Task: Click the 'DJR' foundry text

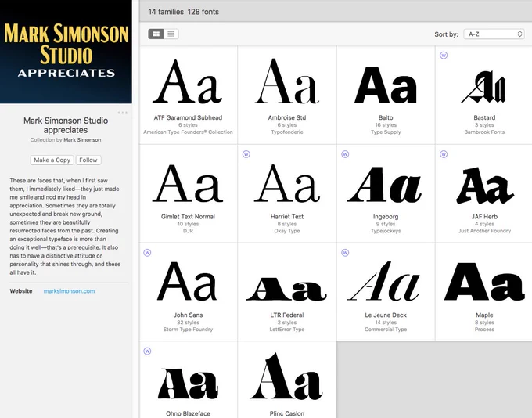Action: [188, 231]
